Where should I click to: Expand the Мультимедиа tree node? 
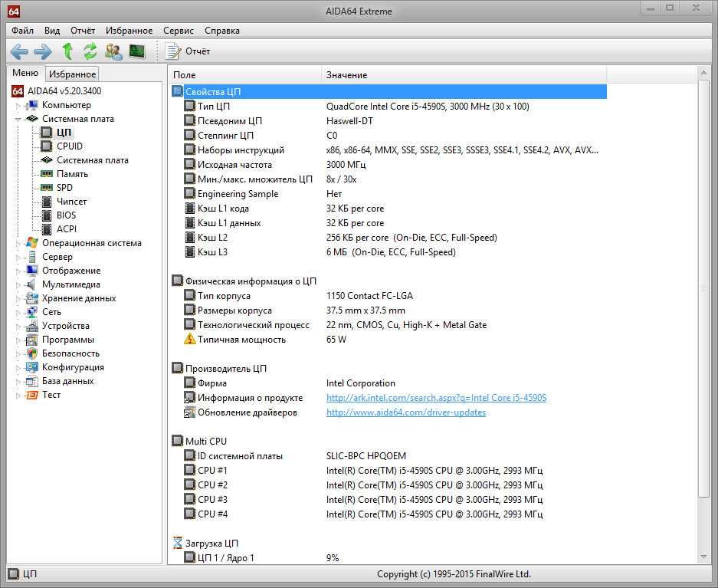pyautogui.click(x=18, y=285)
